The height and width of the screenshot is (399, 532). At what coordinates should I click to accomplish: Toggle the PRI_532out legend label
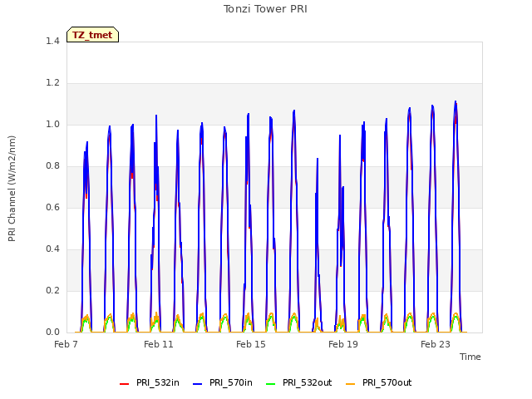pyautogui.click(x=307, y=382)
